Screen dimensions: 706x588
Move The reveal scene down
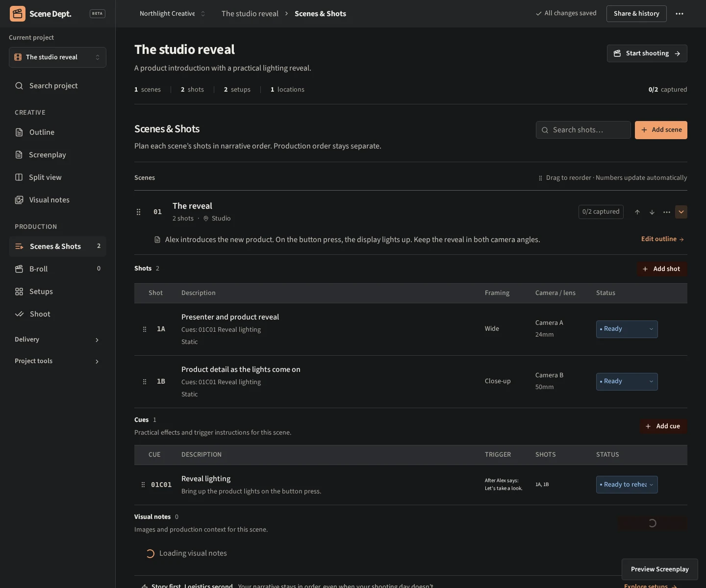coord(652,212)
